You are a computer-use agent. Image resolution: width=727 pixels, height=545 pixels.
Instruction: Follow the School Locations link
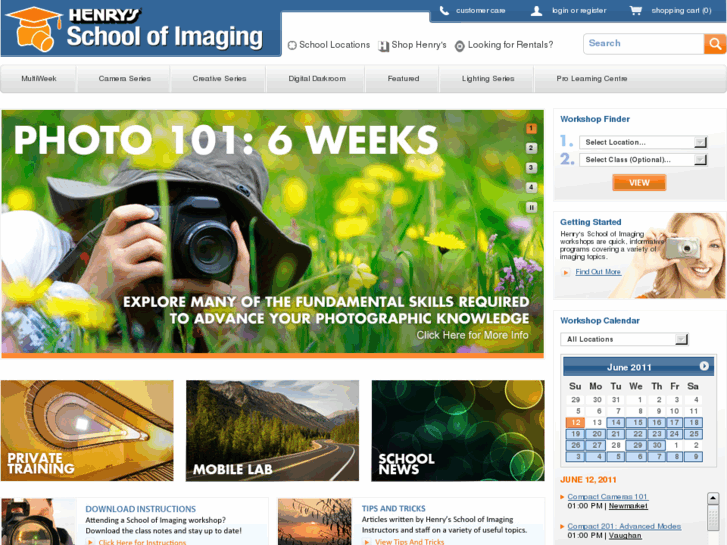pos(334,45)
